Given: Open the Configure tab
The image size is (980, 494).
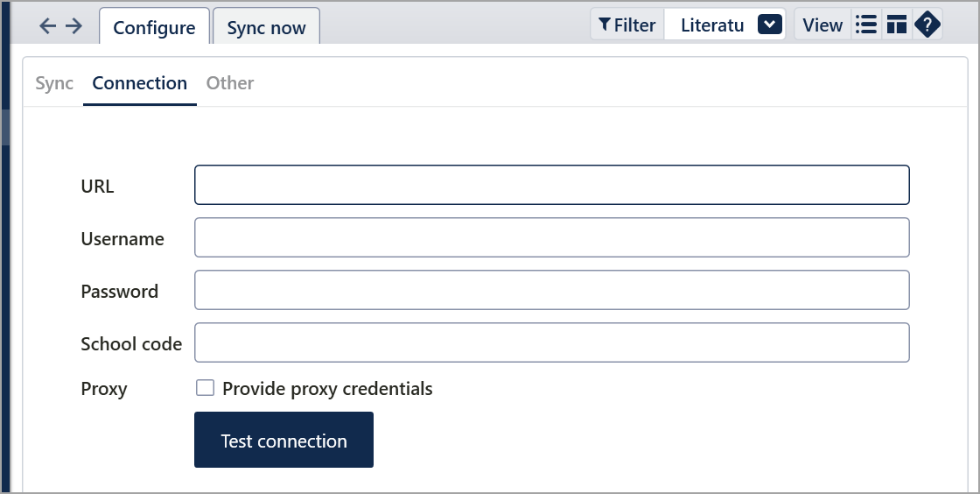Looking at the screenshot, I should (154, 27).
